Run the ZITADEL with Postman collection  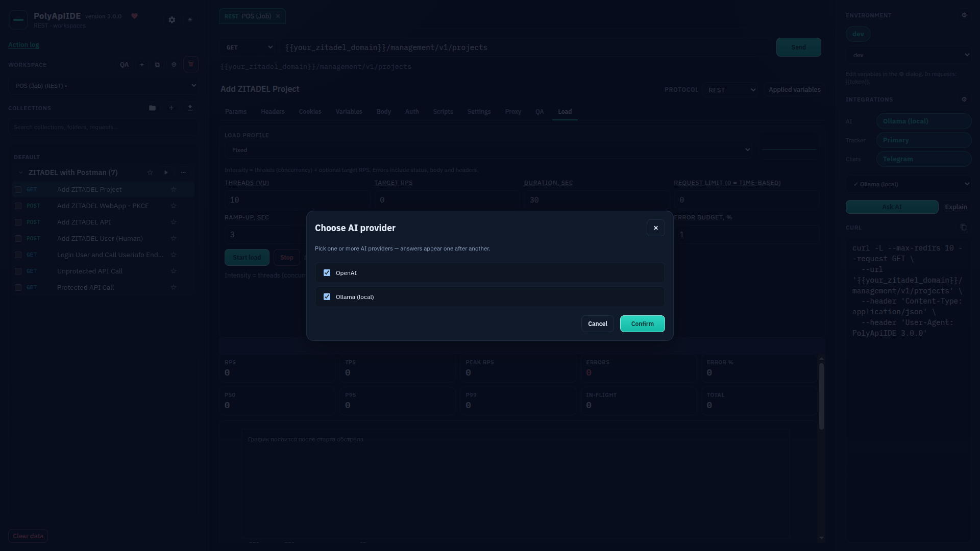pos(166,172)
